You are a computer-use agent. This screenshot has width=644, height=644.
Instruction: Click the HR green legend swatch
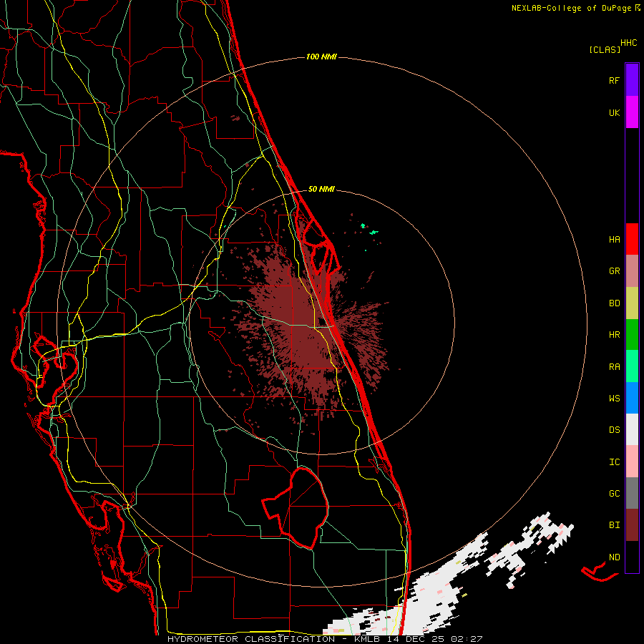point(632,335)
